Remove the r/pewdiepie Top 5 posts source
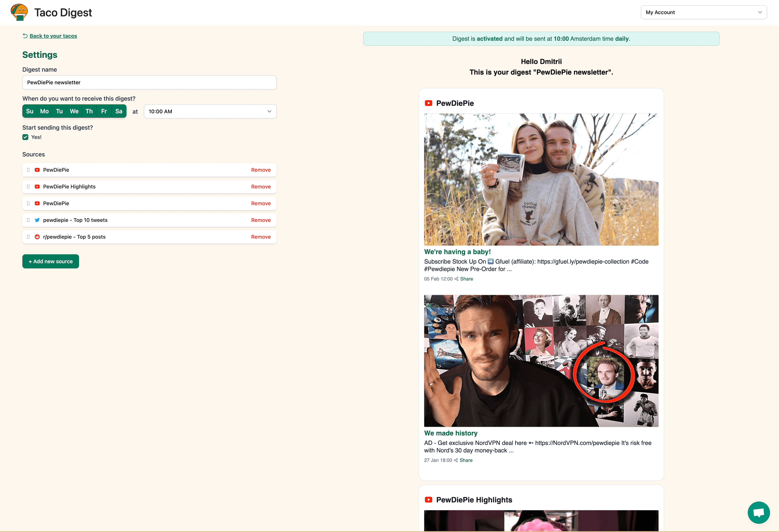779x532 pixels. [261, 237]
